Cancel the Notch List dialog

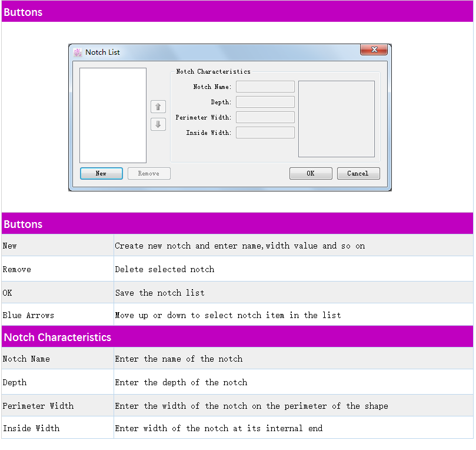[358, 174]
